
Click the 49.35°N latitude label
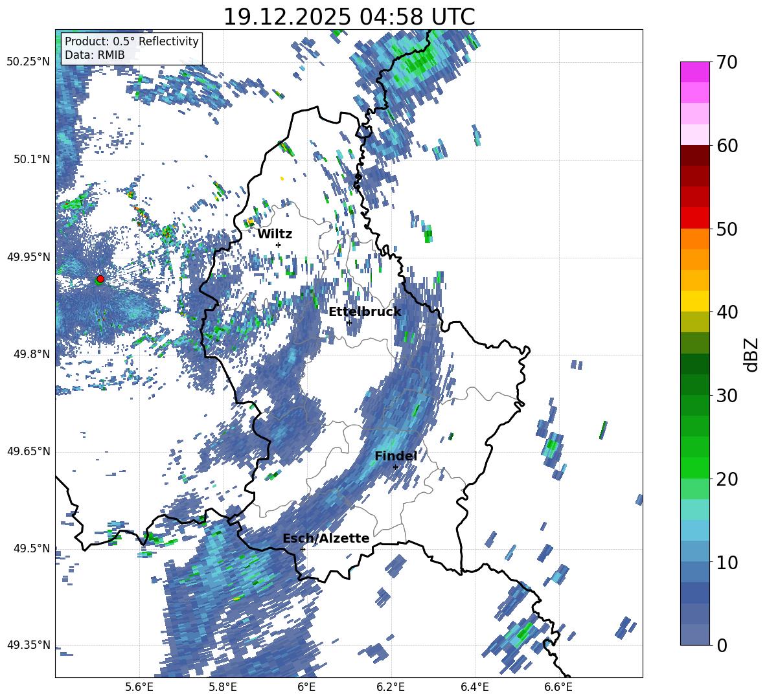(x=29, y=645)
